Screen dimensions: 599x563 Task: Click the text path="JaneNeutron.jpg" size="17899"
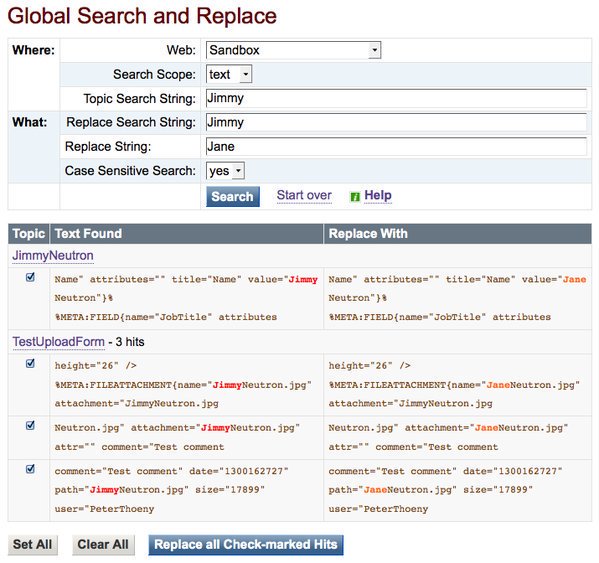(431, 490)
